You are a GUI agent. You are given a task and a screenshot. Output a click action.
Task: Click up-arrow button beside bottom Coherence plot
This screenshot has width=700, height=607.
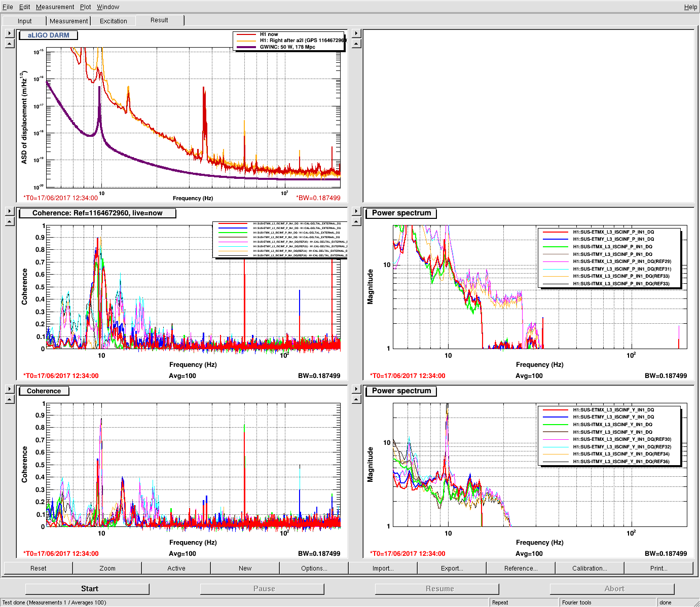coord(9,399)
